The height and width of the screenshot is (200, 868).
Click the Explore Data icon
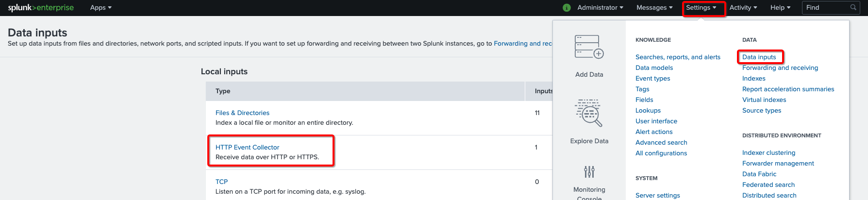click(589, 113)
